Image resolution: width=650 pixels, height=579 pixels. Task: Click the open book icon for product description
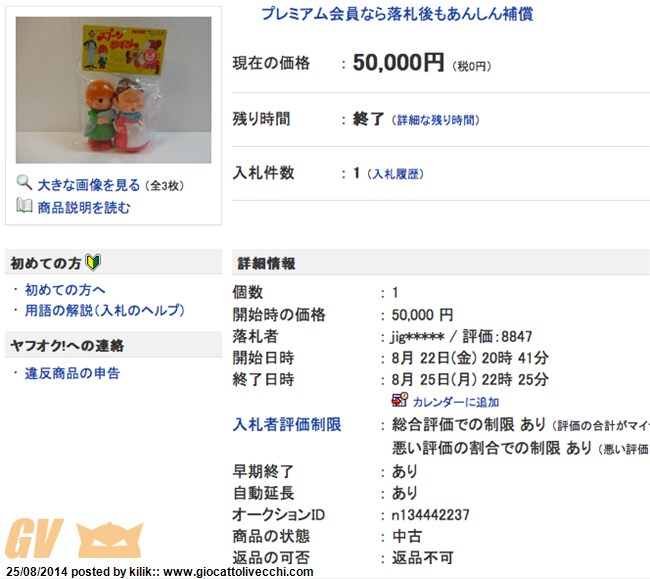coord(24,205)
